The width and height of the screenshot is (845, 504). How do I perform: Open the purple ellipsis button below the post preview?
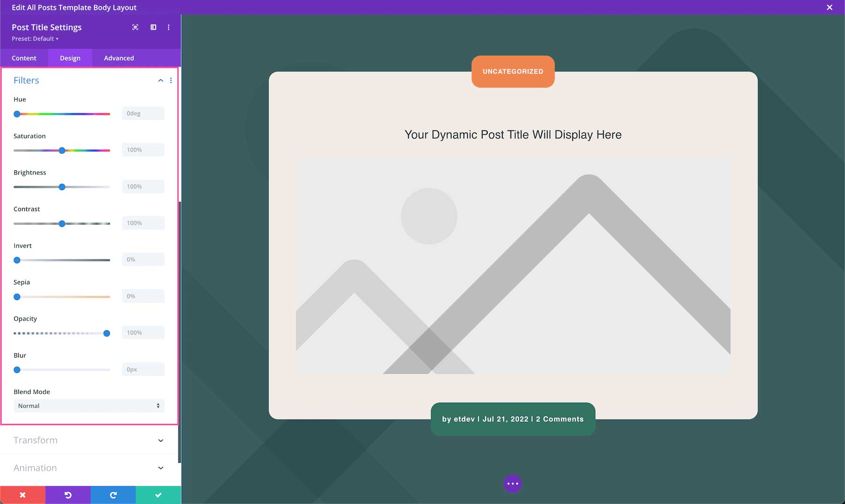513,483
